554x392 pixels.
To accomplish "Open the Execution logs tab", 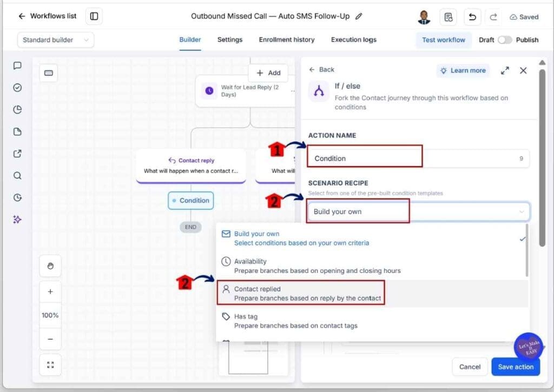I will 354,40.
